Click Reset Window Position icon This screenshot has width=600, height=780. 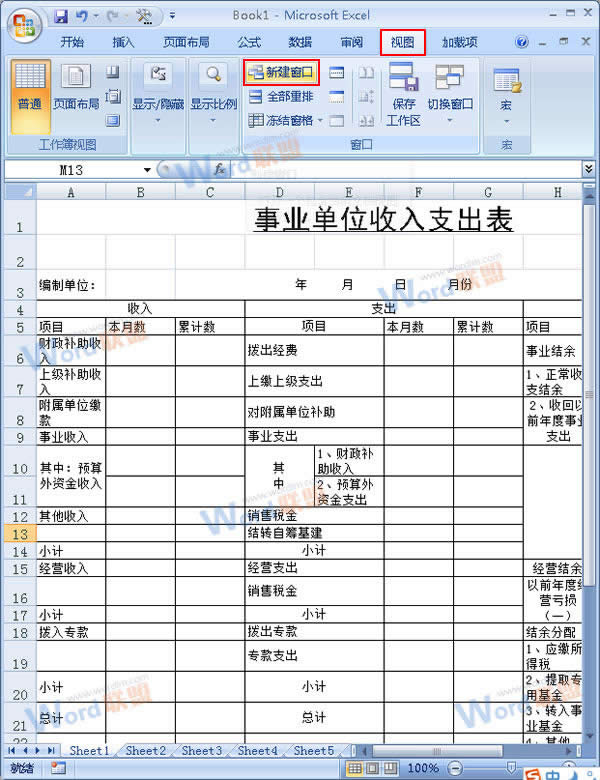click(x=367, y=120)
